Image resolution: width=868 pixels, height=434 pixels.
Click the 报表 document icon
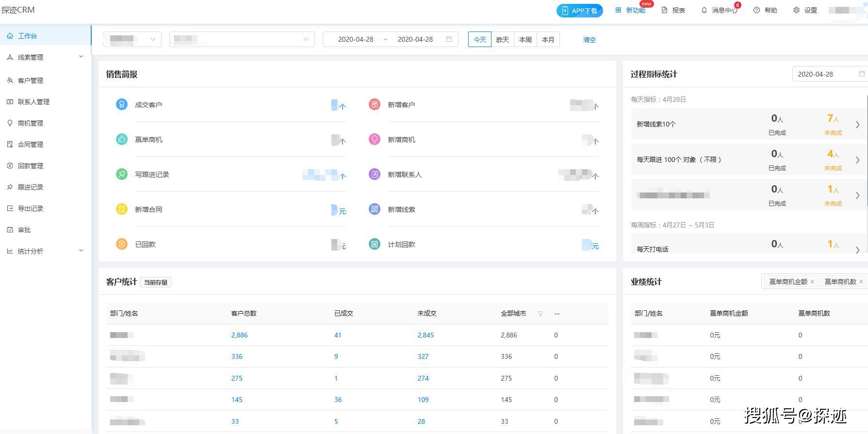[665, 10]
